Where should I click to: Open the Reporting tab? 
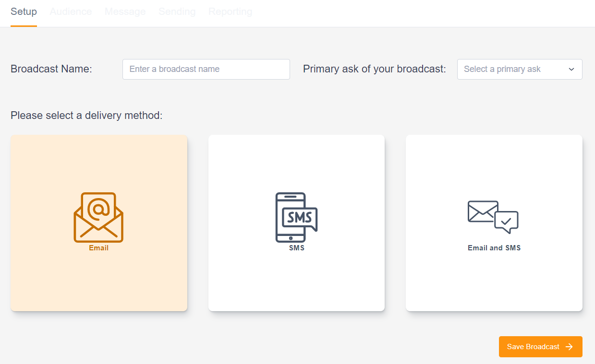coord(230,12)
